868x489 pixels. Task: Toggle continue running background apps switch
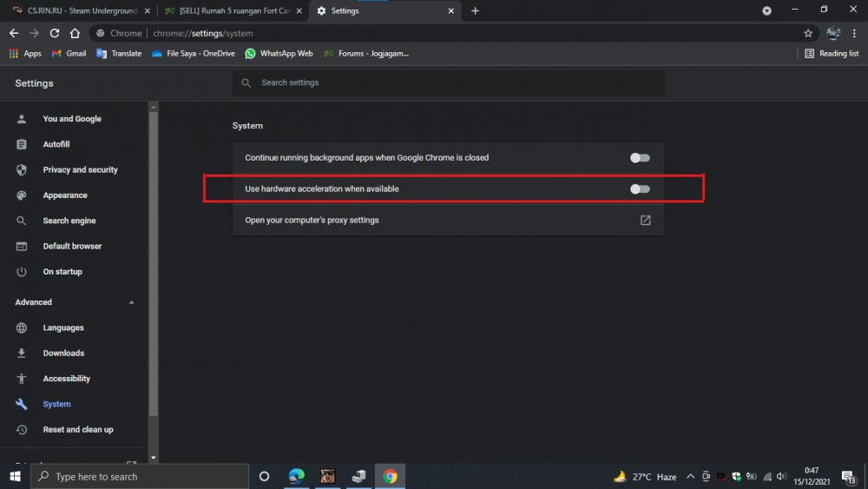(x=640, y=158)
